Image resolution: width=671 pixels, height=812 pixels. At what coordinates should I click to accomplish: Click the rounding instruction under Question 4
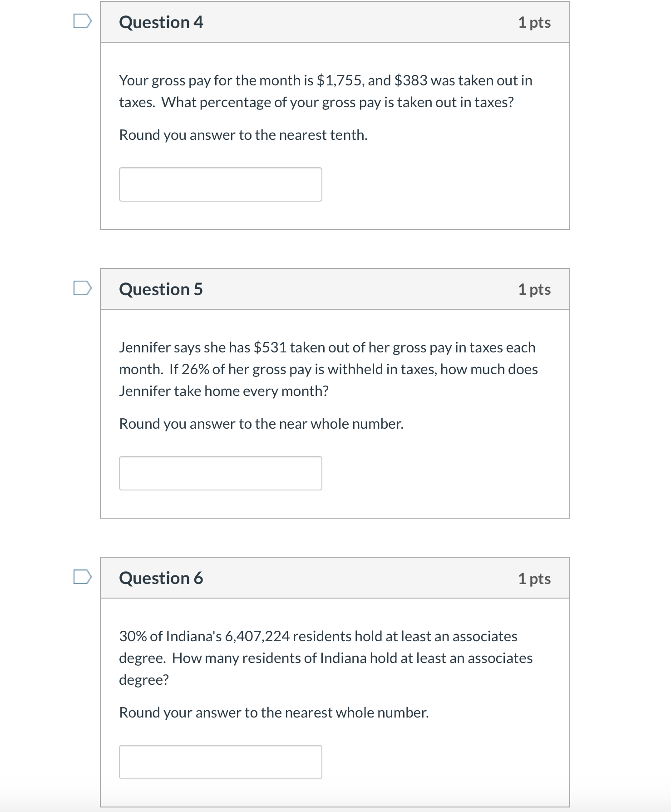243,134
